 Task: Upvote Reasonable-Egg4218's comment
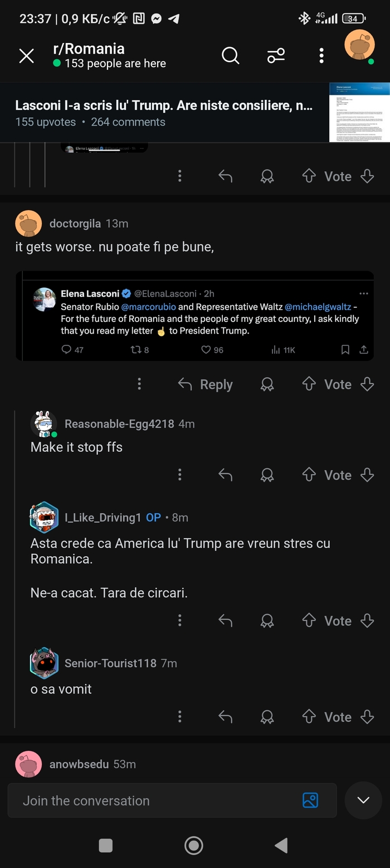pyautogui.click(x=309, y=475)
